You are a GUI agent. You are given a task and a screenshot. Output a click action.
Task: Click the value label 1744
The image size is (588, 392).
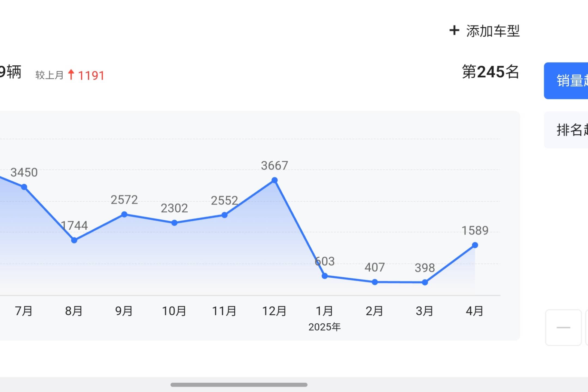tap(74, 226)
